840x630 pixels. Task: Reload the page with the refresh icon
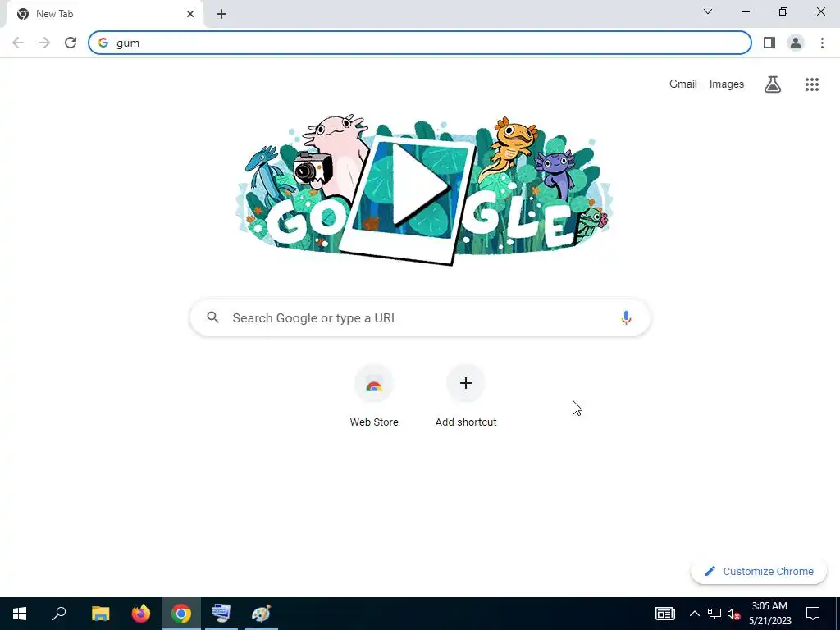(71, 43)
